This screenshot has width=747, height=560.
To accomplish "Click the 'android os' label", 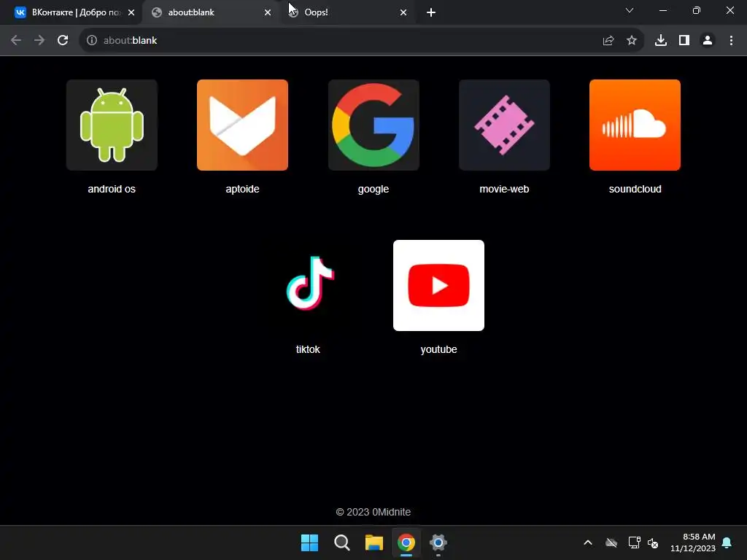I will click(112, 189).
